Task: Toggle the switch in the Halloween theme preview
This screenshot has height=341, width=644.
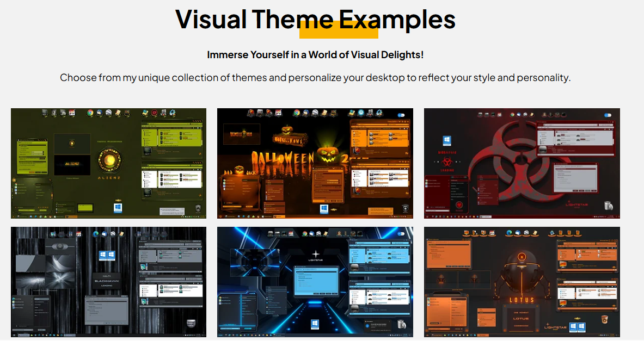Action: tap(402, 115)
